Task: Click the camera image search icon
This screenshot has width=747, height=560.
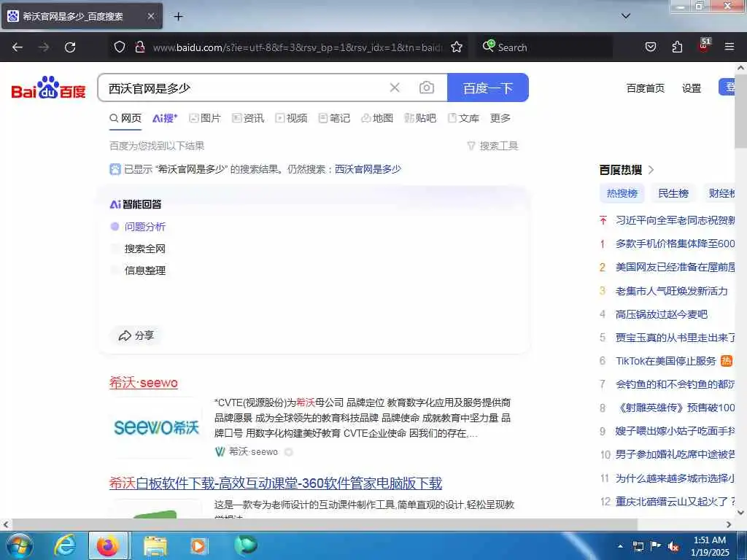Action: pos(426,87)
